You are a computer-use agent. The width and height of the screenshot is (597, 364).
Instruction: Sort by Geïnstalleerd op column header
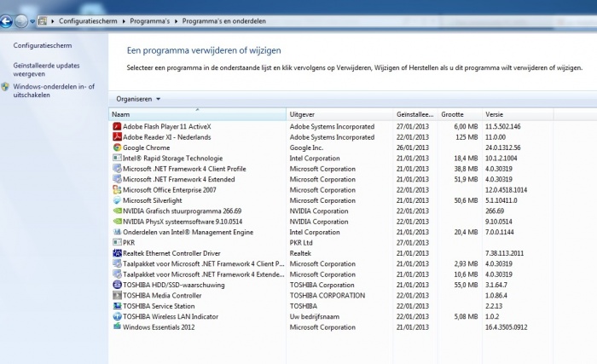(415, 114)
